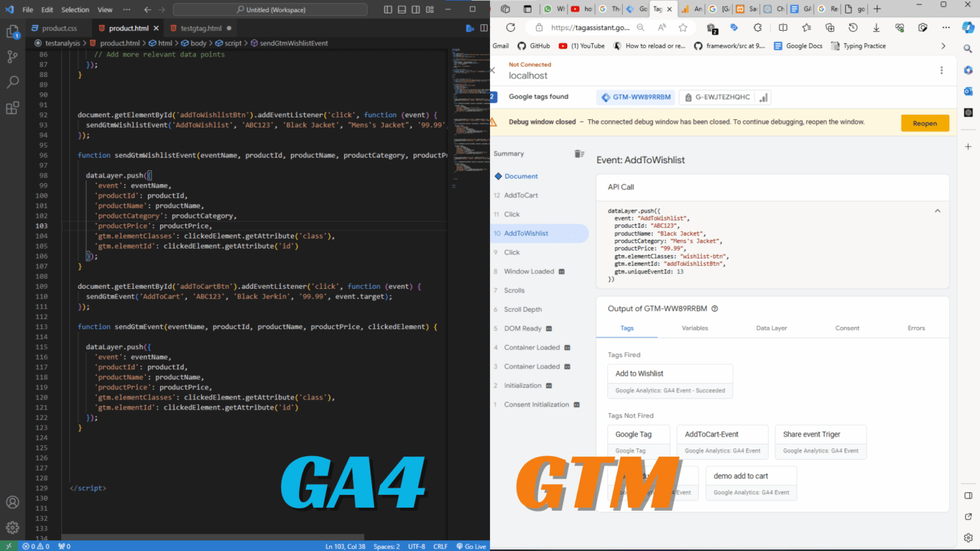Open Copilot in the Edge toolbar
The width and height of the screenshot is (980, 551).
click(x=969, y=28)
